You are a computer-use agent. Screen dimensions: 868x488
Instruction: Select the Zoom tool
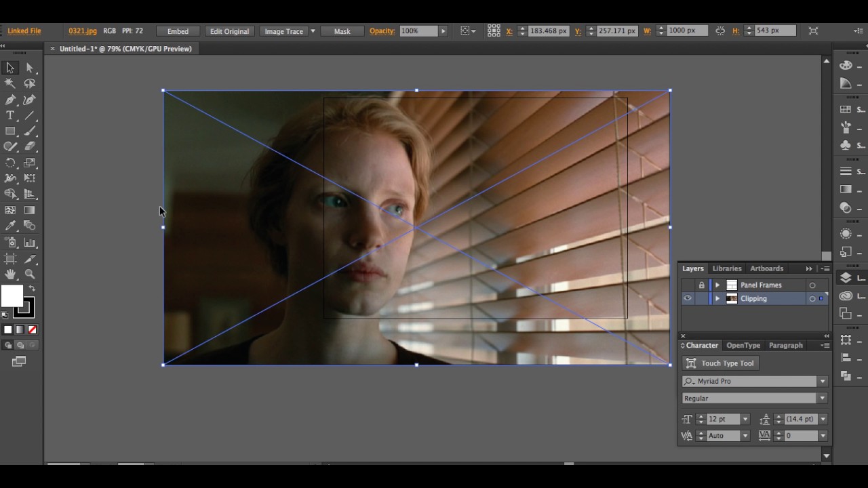point(30,274)
